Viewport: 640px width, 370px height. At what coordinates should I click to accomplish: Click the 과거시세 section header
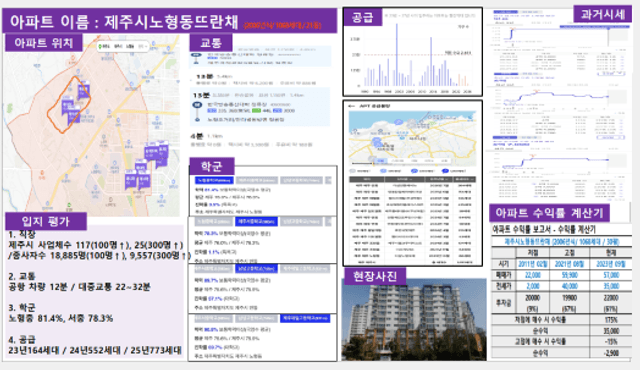click(x=602, y=14)
